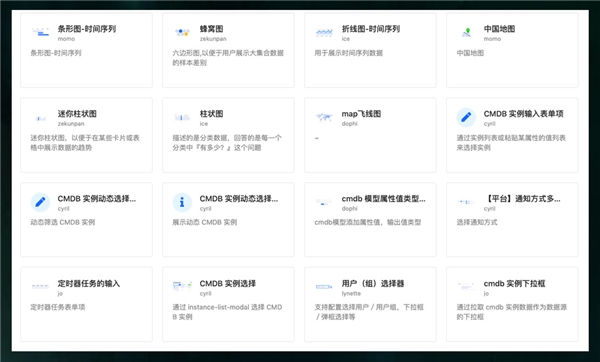Select the CMDB 实例选择 title
Screen dimensions: 600x362
[x=228, y=284]
